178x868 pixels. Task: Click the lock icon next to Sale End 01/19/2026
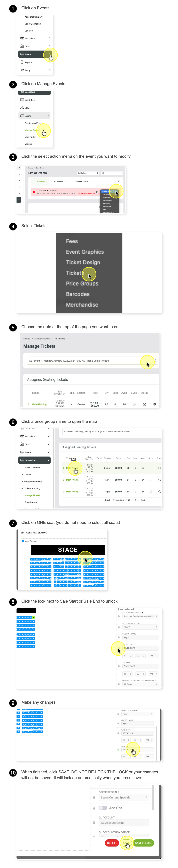point(119,666)
